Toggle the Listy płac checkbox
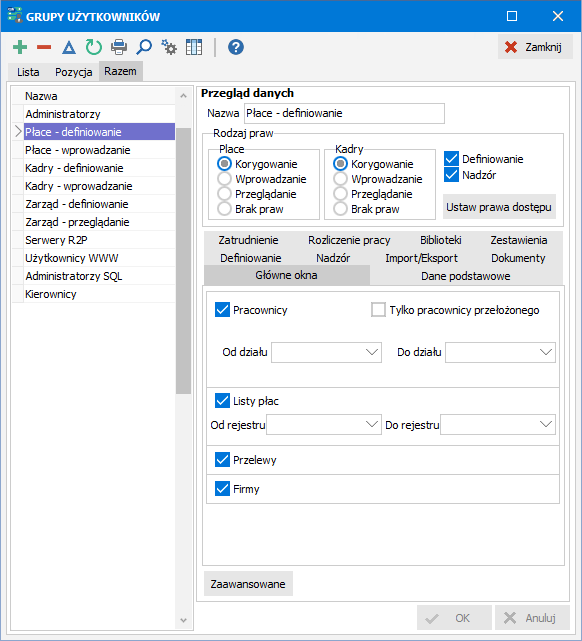The height and width of the screenshot is (641, 582). [222, 401]
